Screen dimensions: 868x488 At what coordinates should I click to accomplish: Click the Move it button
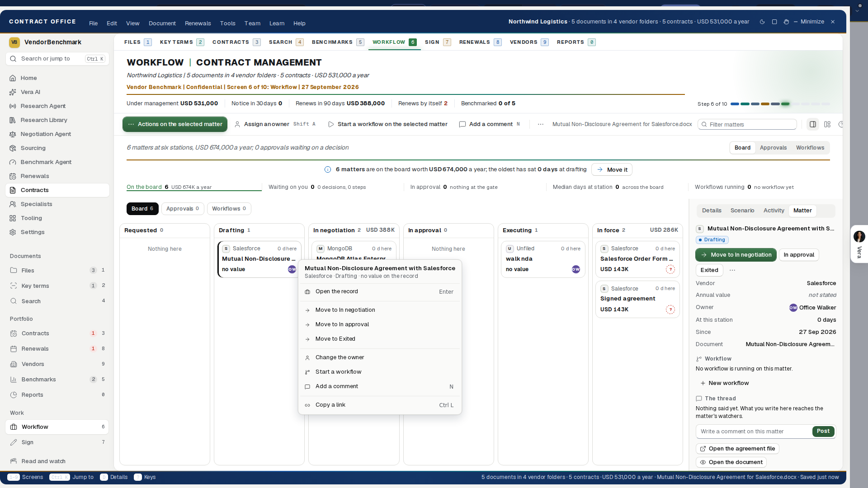pos(612,170)
